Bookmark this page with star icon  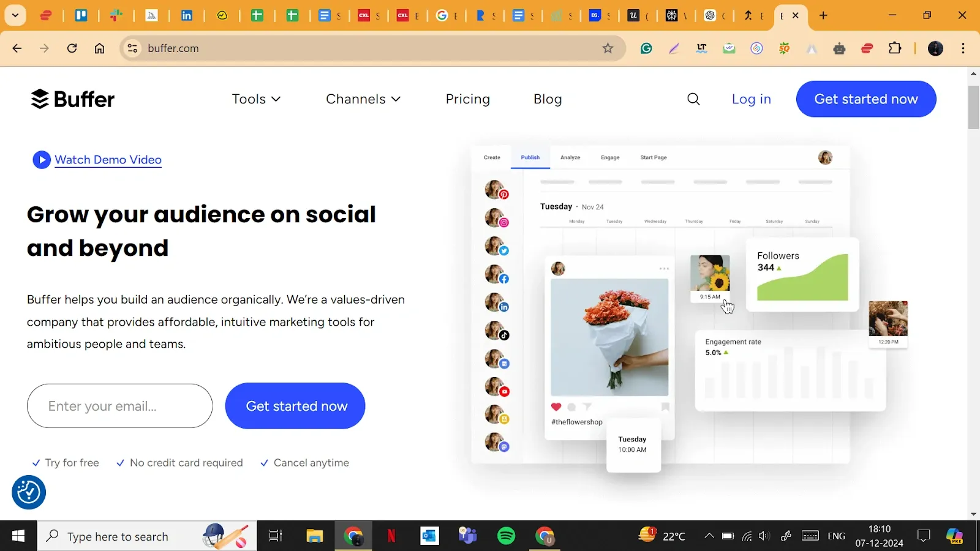point(608,48)
